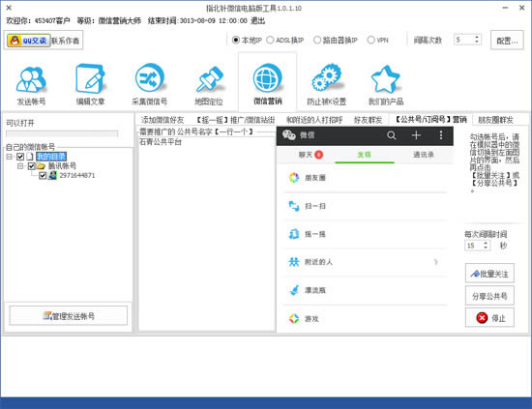Select the VPN radio button
This screenshot has width=532, height=409.
[370, 40]
